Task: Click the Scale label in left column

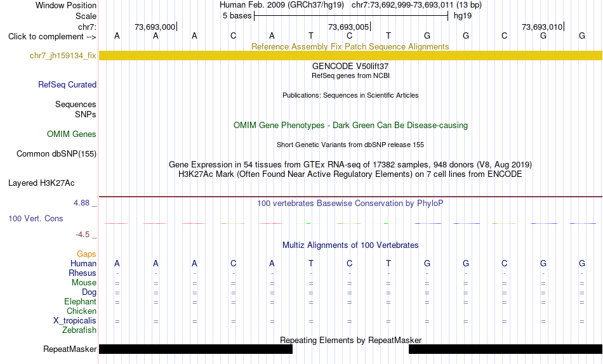Action: [x=86, y=16]
